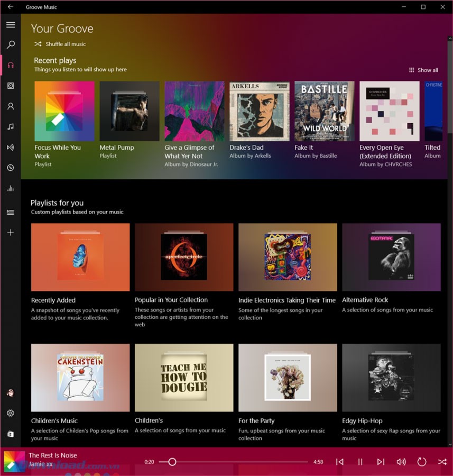Toggle shuffle in the playback bar
The width and height of the screenshot is (453, 476).
click(x=442, y=462)
